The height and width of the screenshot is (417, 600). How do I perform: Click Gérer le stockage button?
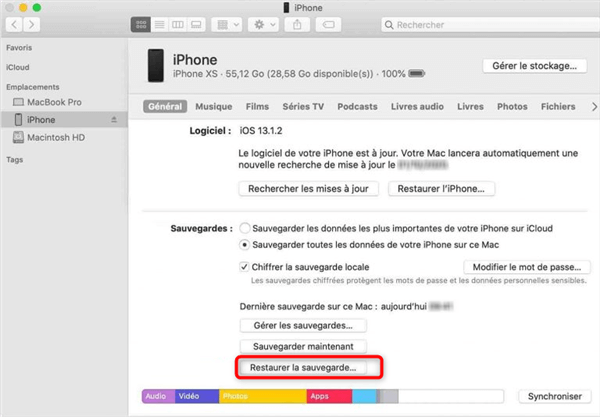pyautogui.click(x=535, y=66)
